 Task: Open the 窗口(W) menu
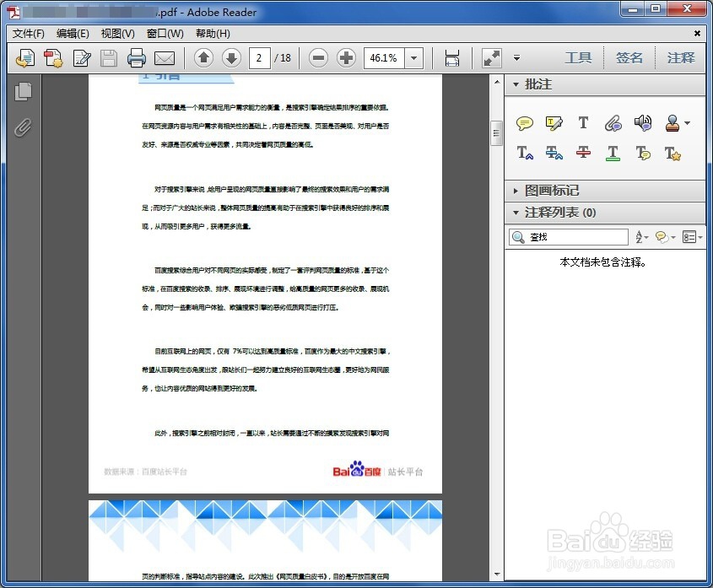coord(165,34)
